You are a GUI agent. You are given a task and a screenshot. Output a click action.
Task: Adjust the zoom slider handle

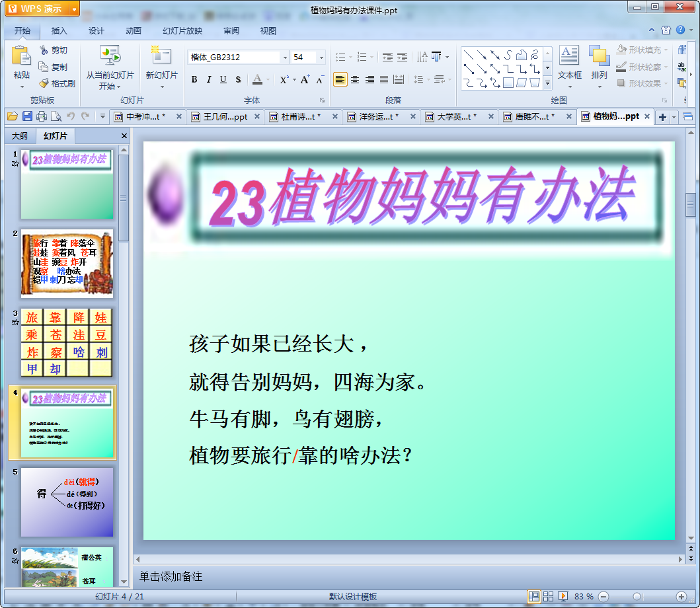click(637, 596)
